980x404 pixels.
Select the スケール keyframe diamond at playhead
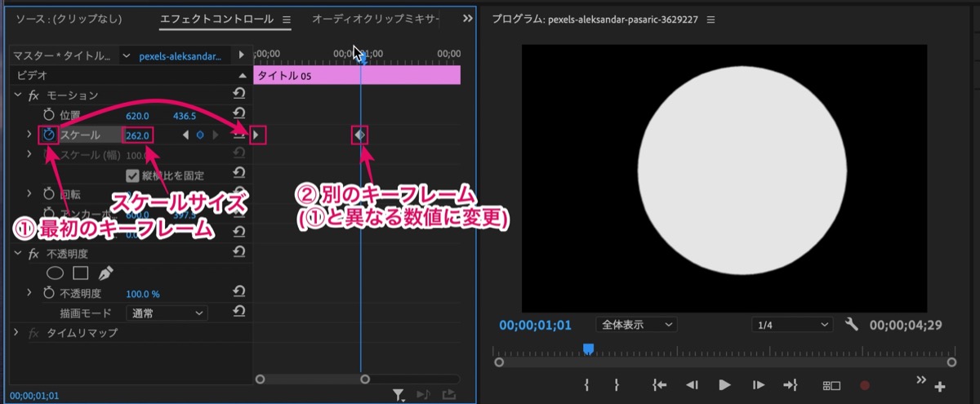tap(360, 135)
